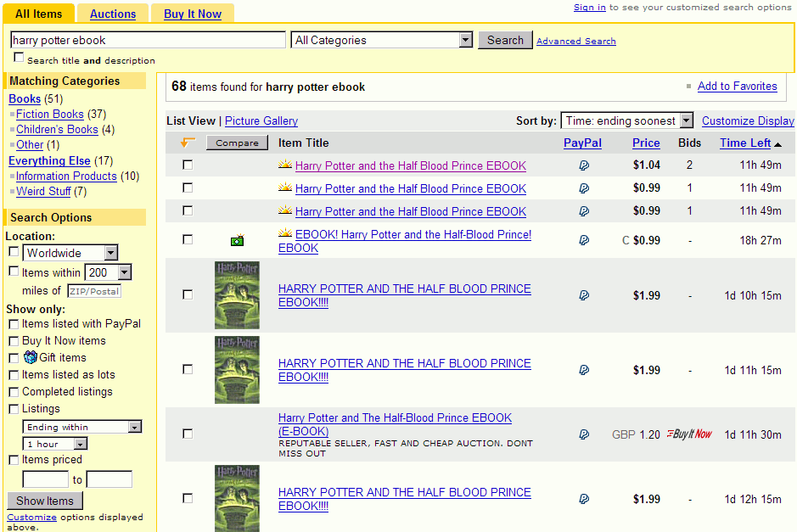Click the maximum price input field
This screenshot has height=532, width=797.
click(109, 479)
